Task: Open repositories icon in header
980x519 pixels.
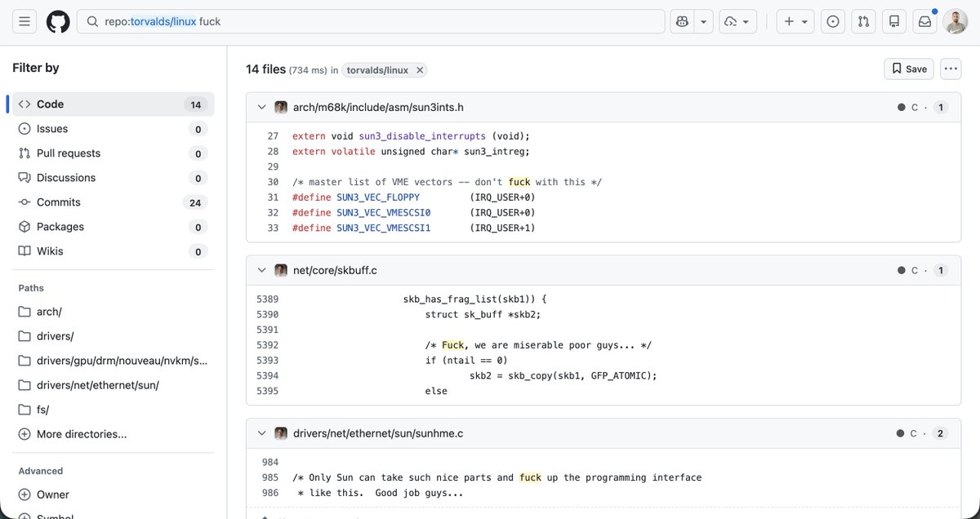Action: pos(894,22)
